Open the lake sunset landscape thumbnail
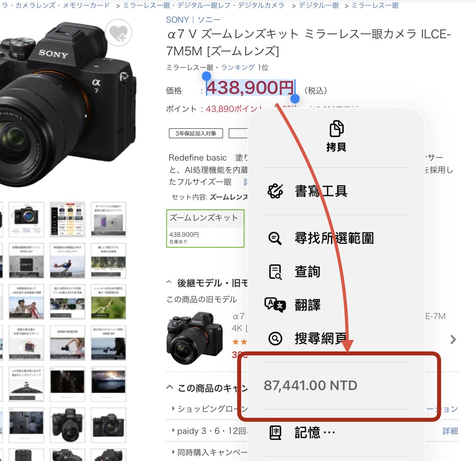Image resolution: width=476 pixels, height=461 pixels. click(108, 384)
